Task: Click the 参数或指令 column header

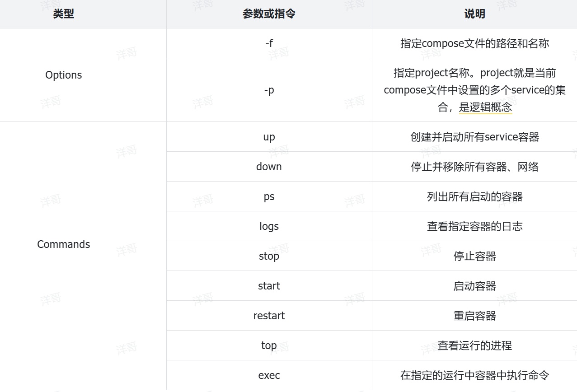Action: (x=269, y=14)
